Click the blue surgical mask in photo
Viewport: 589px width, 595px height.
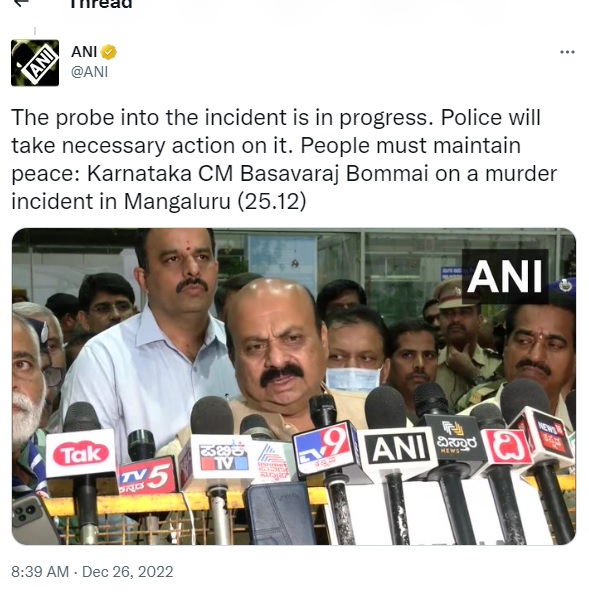[x=354, y=379]
